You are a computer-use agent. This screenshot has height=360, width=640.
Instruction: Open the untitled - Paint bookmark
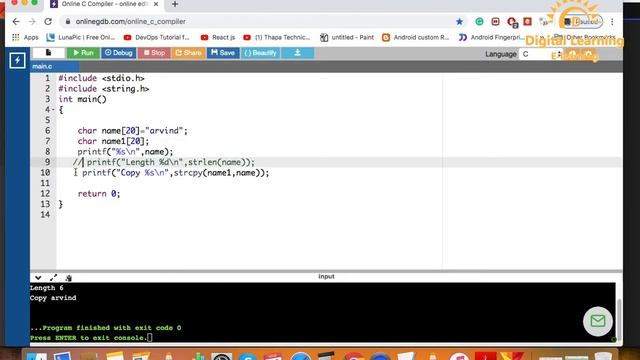tap(347, 38)
